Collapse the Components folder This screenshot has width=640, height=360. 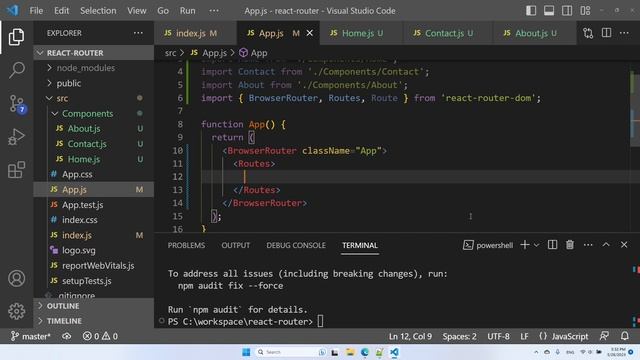point(93,113)
